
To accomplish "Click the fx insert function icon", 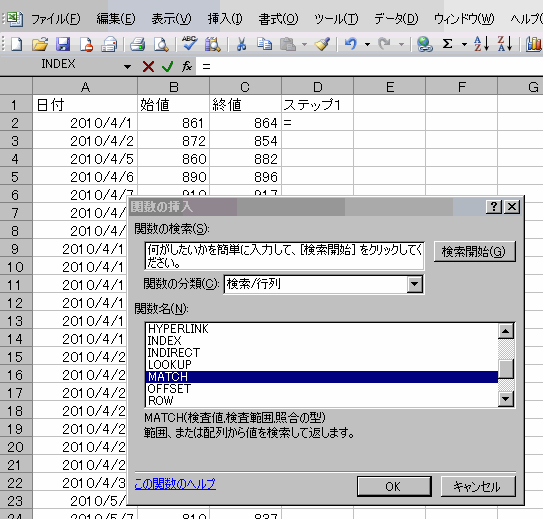I will (187, 66).
